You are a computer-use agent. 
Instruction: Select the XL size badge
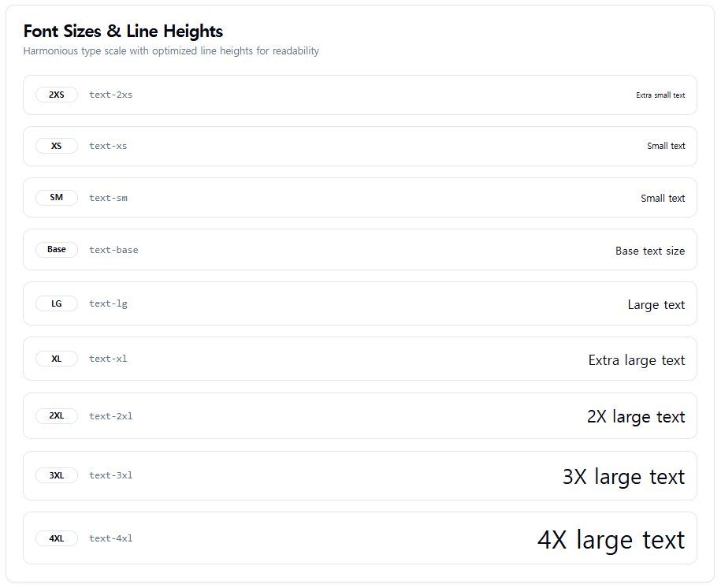[x=57, y=359]
